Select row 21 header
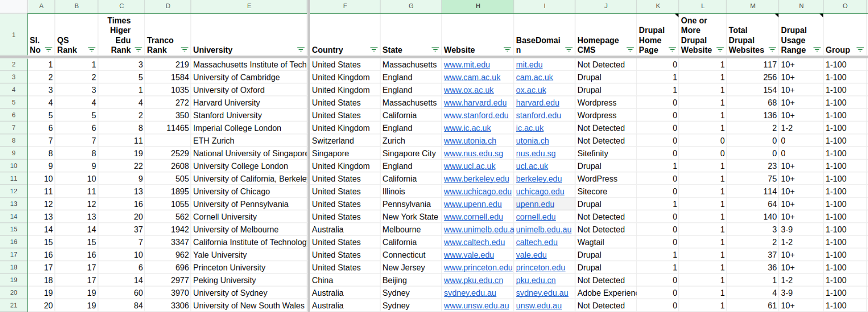The image size is (868, 312). click(14, 306)
